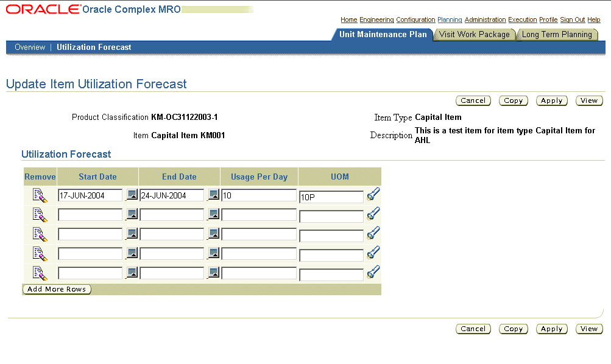Click UOM flashlight search in fifth row
The image size is (611, 364).
[373, 271]
